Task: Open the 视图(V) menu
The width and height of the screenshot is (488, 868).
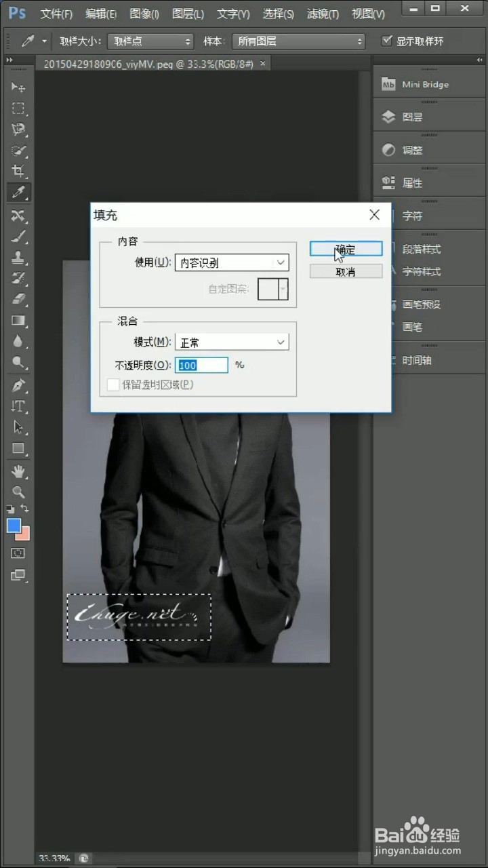Action: 368,14
